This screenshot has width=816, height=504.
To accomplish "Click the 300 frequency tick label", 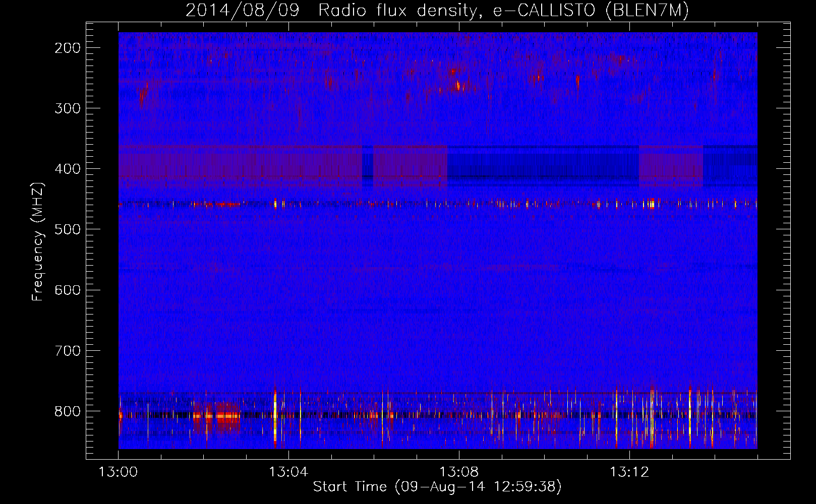I will coord(68,108).
